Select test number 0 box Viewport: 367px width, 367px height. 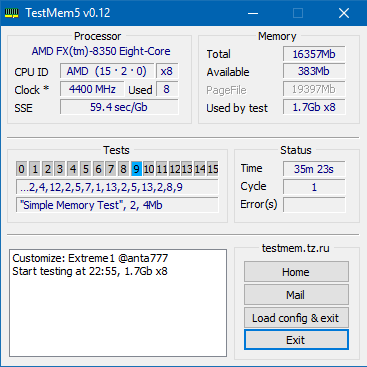coord(21,169)
